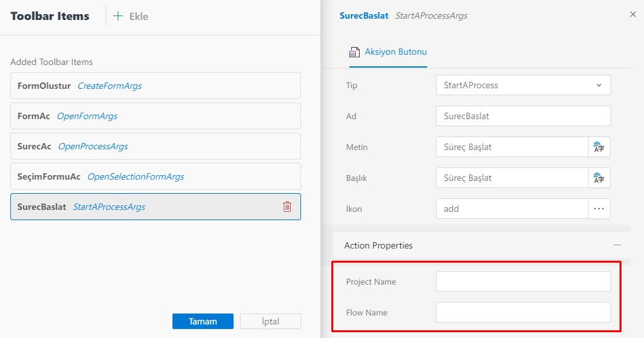Close the SurecBaslat properties panel
This screenshot has width=644, height=338.
coord(632,14)
